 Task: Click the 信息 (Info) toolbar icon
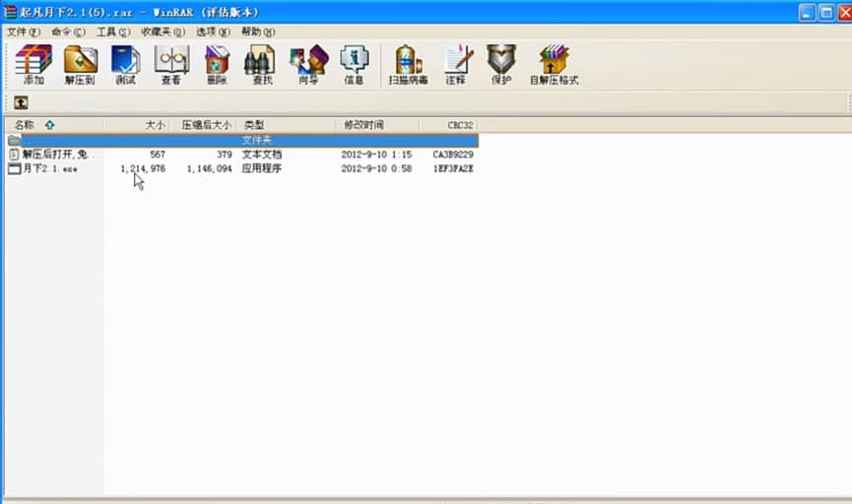click(354, 64)
